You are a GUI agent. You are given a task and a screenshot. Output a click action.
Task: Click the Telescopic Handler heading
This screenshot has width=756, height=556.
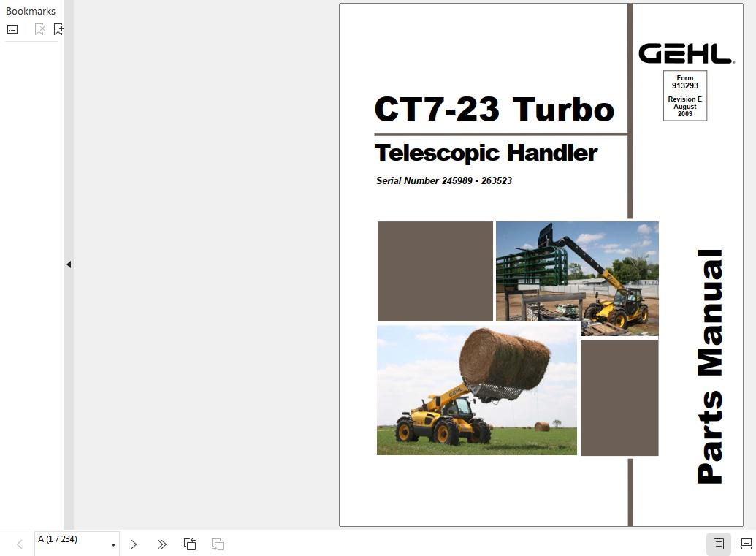point(486,153)
